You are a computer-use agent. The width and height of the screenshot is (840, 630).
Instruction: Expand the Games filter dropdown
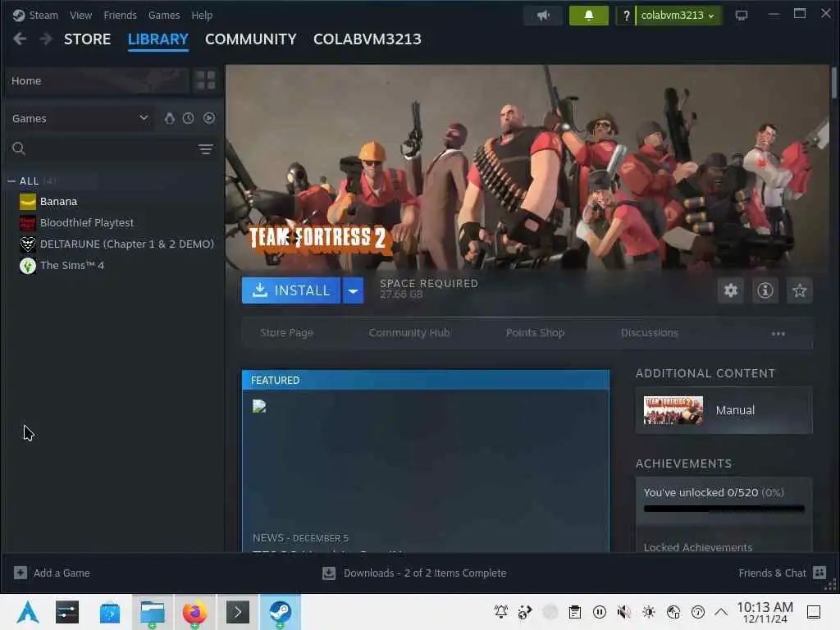(x=80, y=118)
